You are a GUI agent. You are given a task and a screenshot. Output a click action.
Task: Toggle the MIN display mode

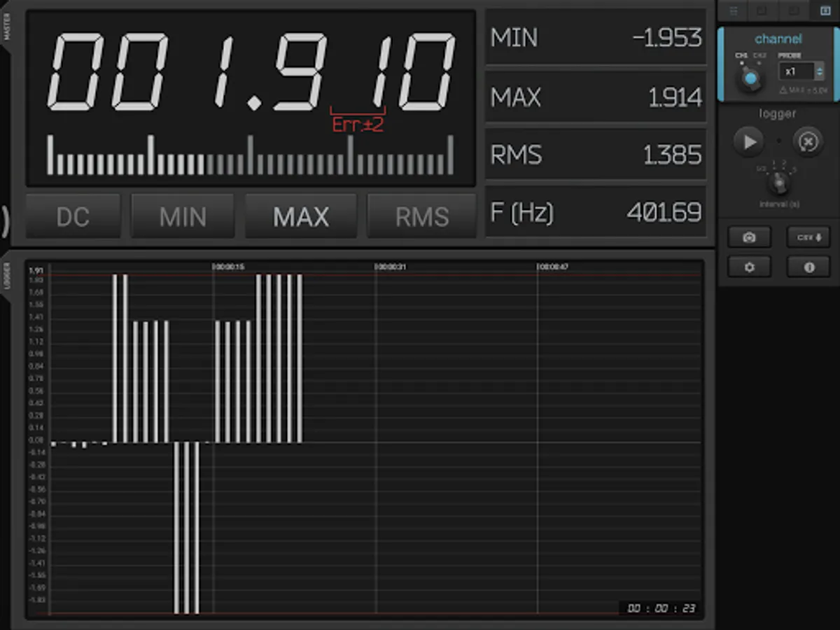tap(183, 216)
